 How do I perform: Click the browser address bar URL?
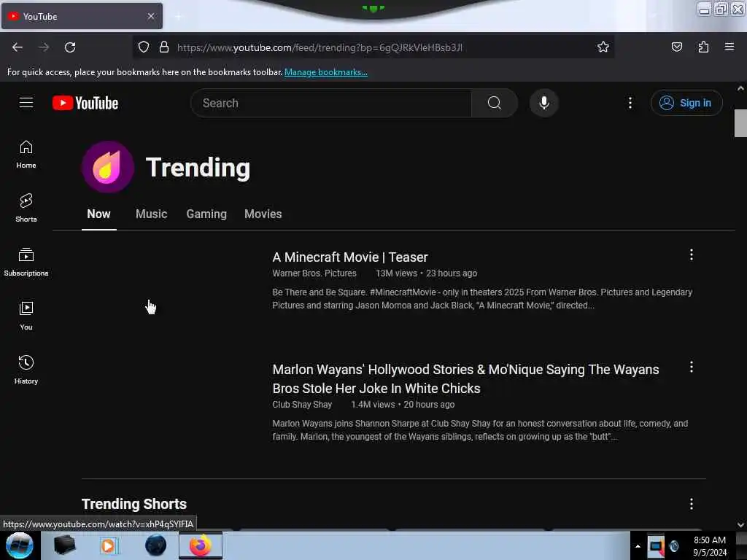tap(320, 47)
